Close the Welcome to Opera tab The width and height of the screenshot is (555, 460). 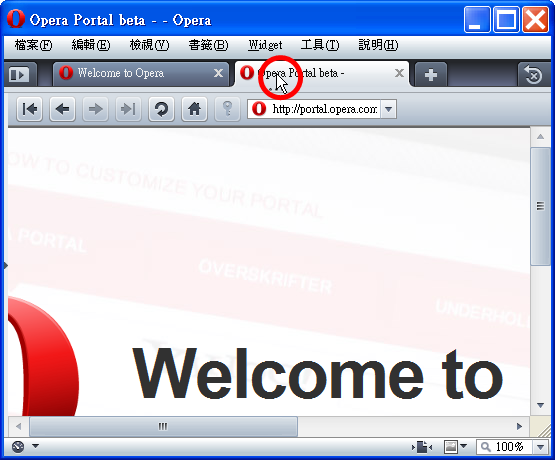click(218, 73)
